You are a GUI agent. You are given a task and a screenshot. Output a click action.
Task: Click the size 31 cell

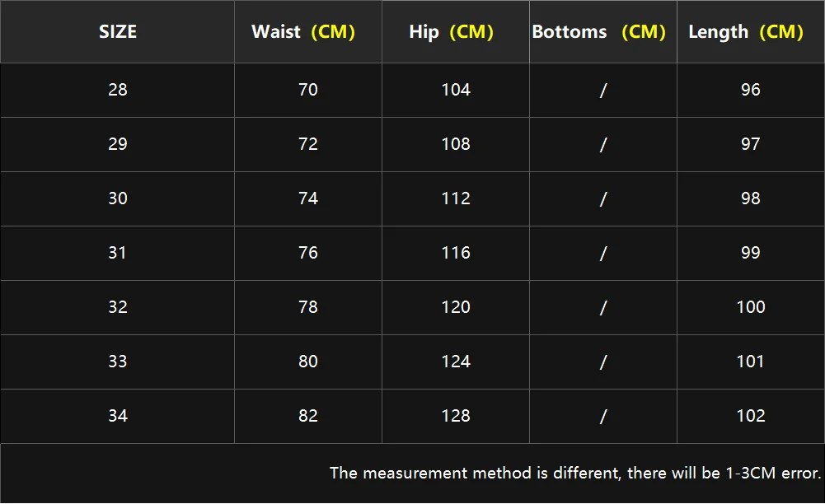118,253
